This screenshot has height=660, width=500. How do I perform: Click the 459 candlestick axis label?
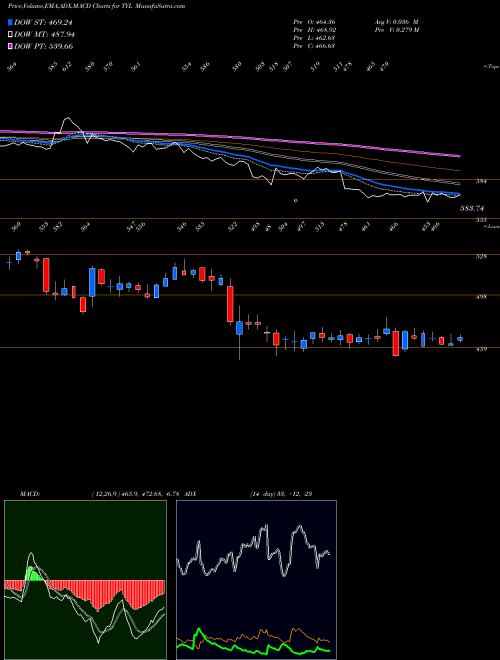[481, 349]
